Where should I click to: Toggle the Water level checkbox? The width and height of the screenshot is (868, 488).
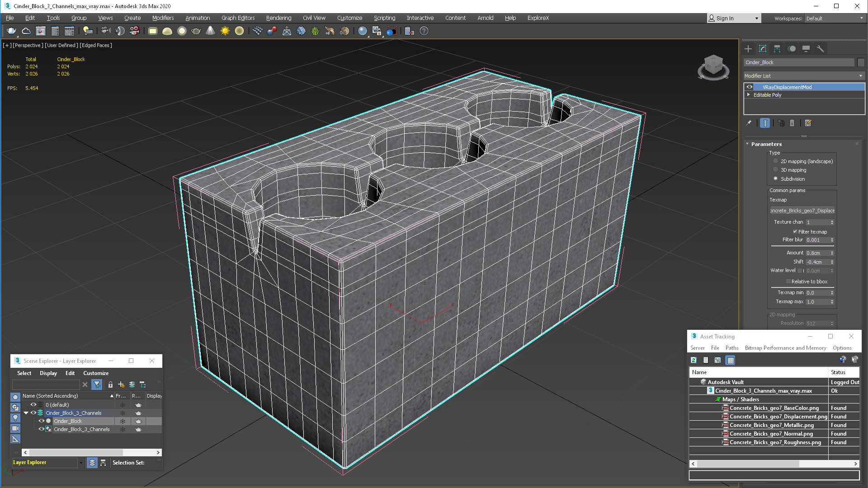(x=799, y=271)
